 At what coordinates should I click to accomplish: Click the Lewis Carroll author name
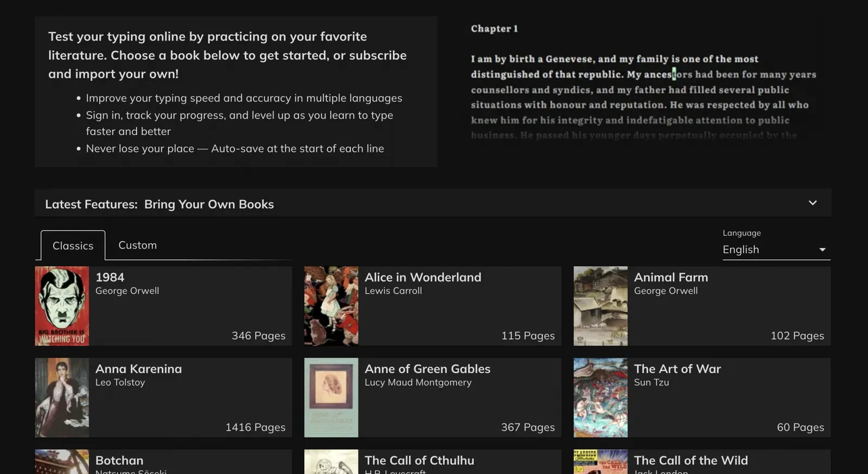coord(393,291)
